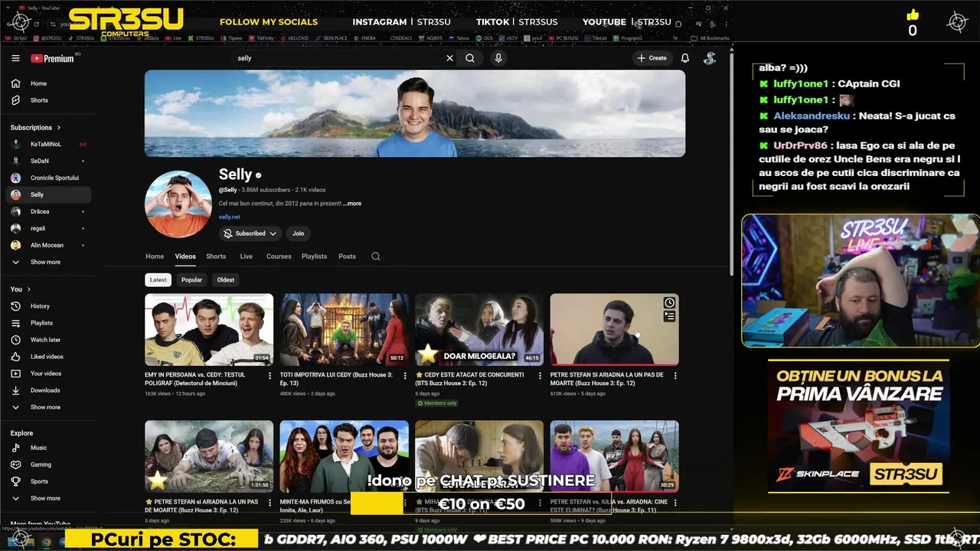Open Music under Explore
Viewport: 980px width, 551px height.
click(49, 448)
